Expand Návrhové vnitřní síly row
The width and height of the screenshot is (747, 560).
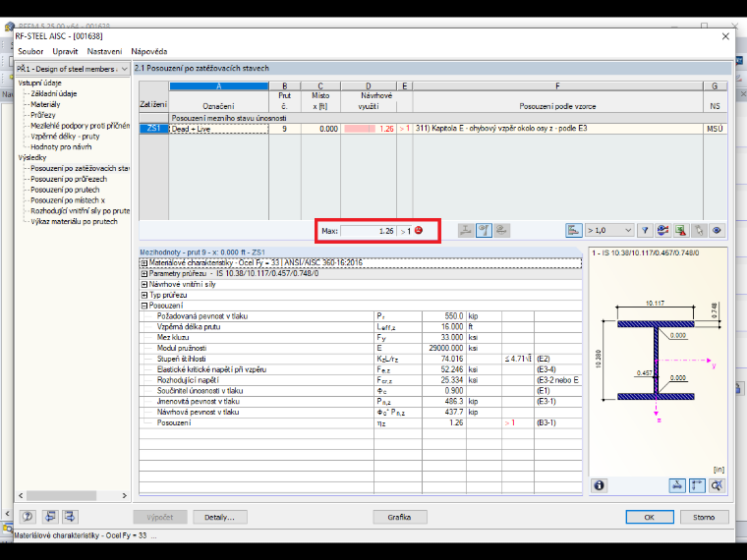(144, 284)
